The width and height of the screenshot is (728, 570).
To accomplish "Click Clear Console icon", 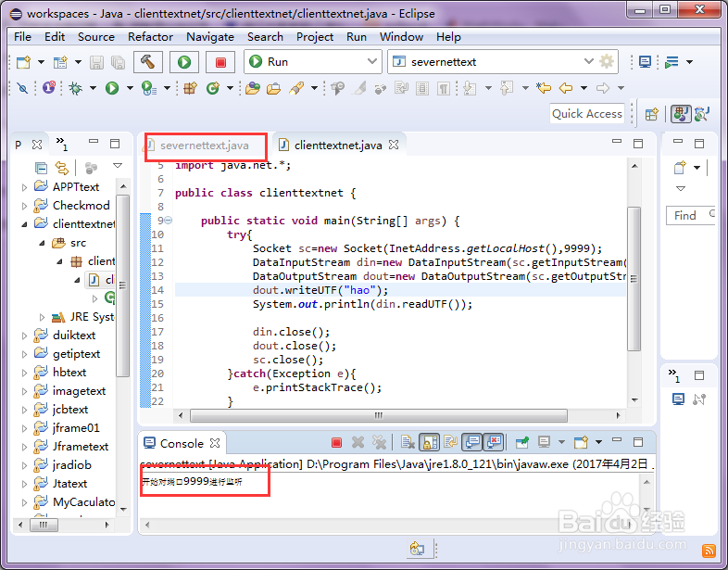I will click(408, 442).
